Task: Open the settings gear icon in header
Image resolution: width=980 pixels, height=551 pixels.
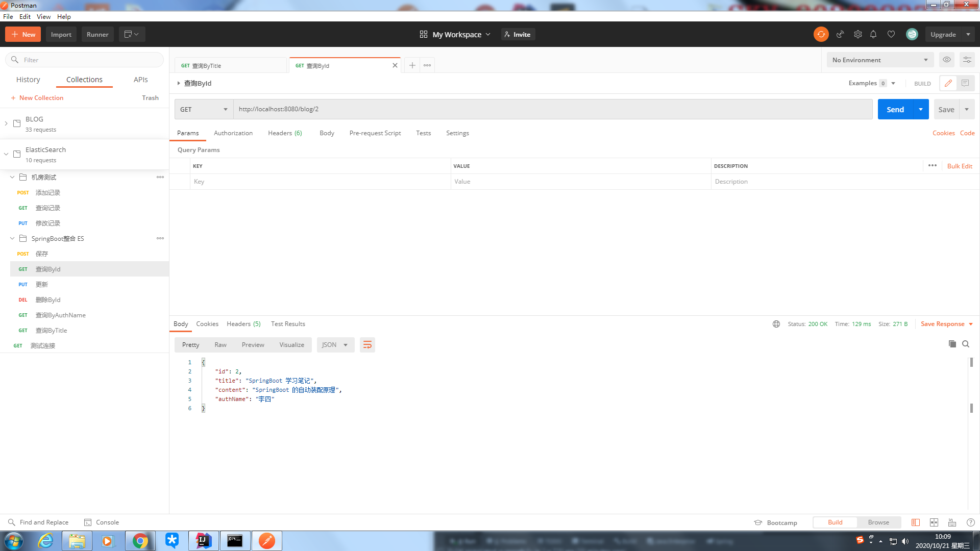Action: [x=857, y=34]
